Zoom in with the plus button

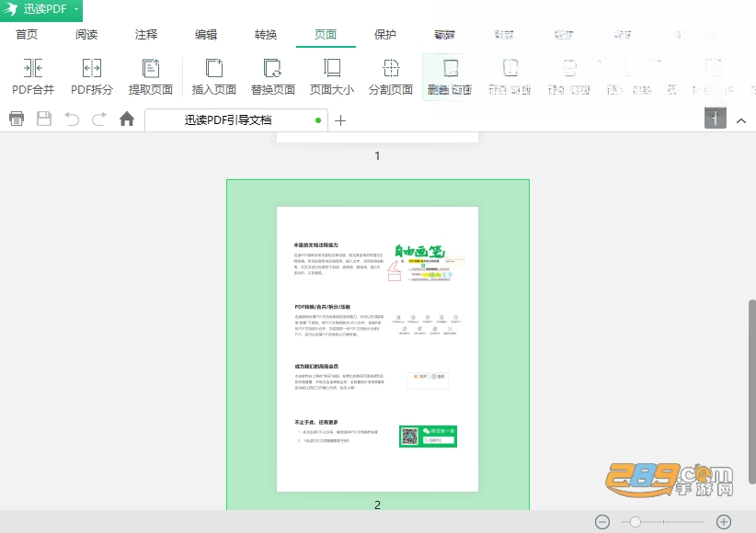pyautogui.click(x=724, y=521)
